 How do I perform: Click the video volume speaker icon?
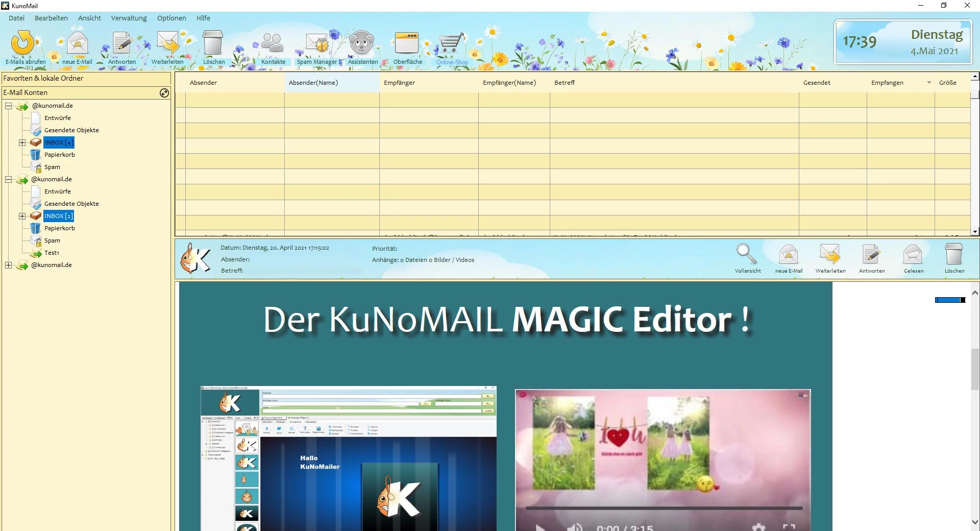[x=575, y=527]
